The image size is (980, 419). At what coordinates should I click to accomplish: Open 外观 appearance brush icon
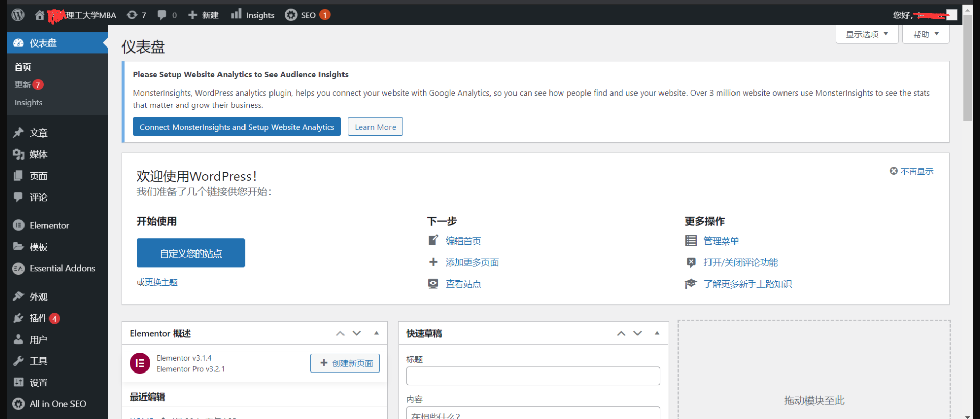(18, 296)
